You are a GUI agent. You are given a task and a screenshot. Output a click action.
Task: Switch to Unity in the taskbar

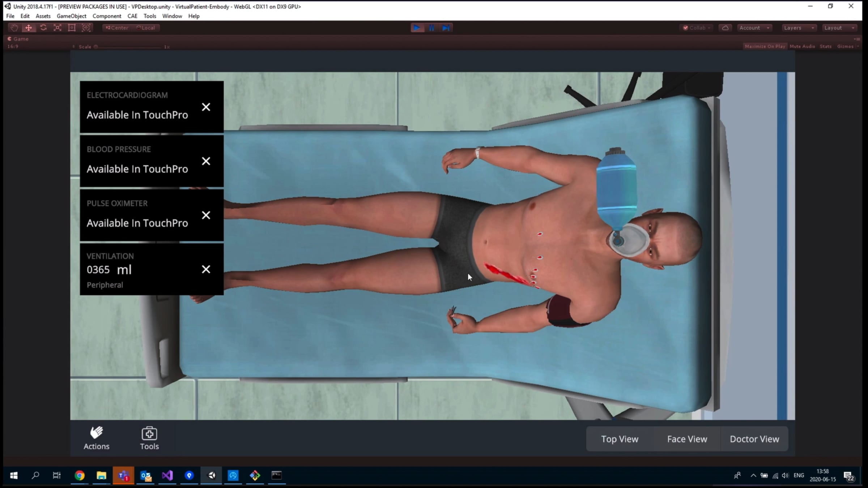coord(212,475)
